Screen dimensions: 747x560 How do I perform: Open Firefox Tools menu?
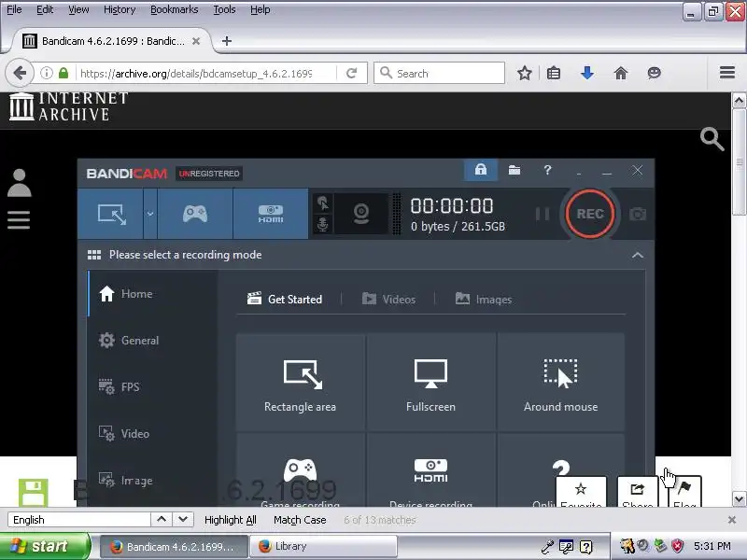(x=224, y=9)
